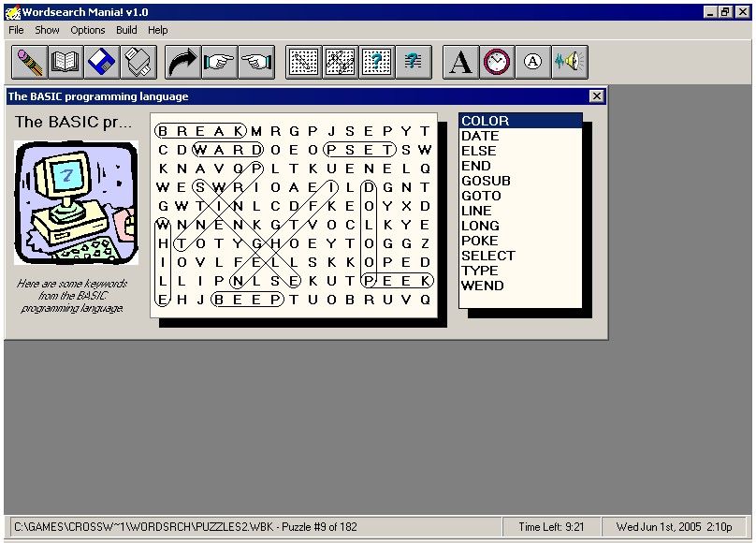This screenshot has width=756, height=543.
Task: Click the printer icon in the toolbar
Action: point(138,63)
